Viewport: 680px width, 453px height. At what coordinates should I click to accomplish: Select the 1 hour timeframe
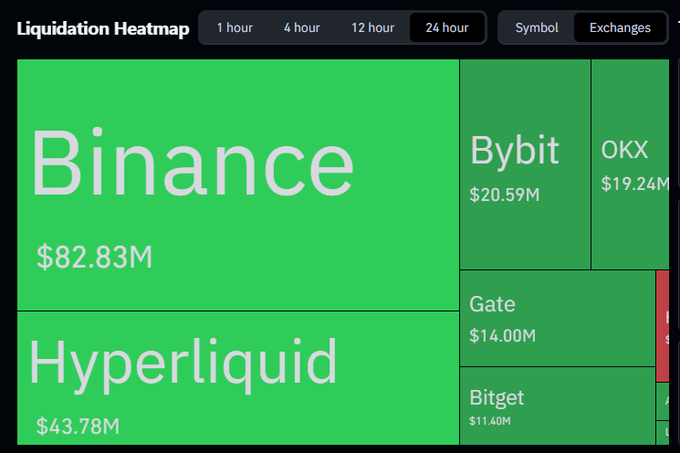[x=235, y=28]
